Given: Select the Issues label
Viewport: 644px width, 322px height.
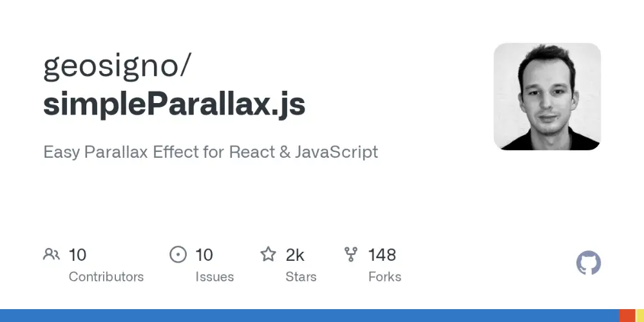Looking at the screenshot, I should click(x=214, y=277).
